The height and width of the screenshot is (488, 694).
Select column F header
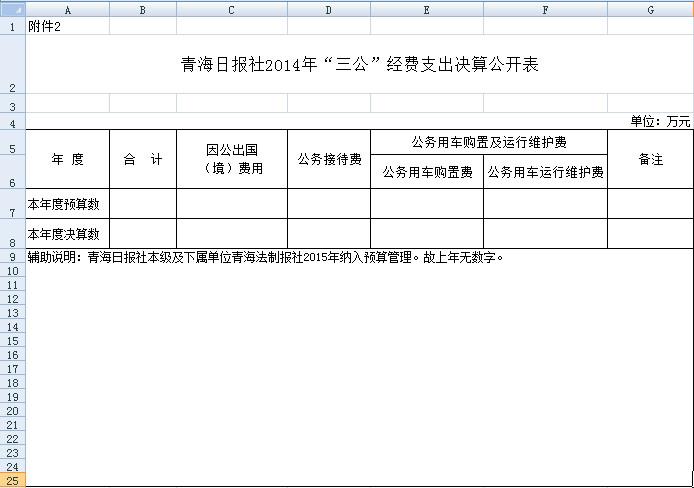545,9
